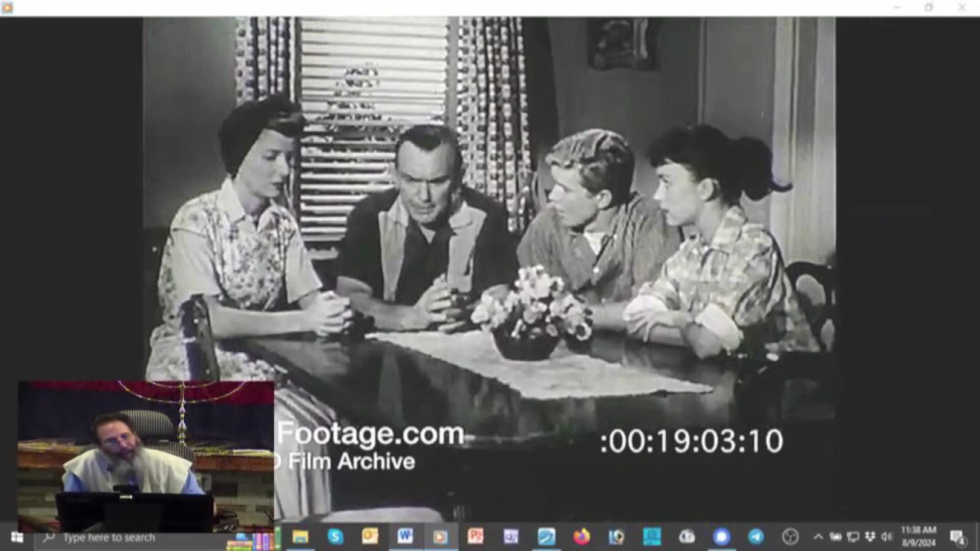Screen dimensions: 980x551
Task: Click the media player taskbar icon
Action: 440,537
